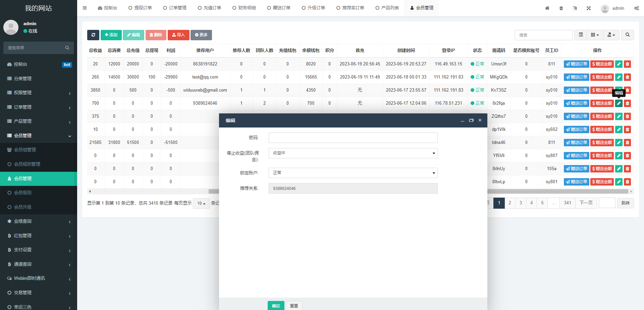Switch to the 提现订单 tab
644x310 pixels.
(140, 8)
